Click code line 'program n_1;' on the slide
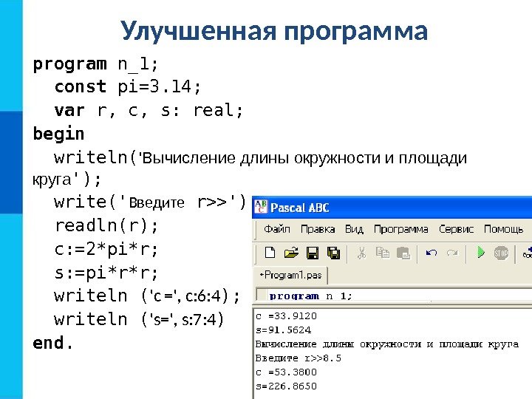Image resolution: width=532 pixels, height=399 pixels. pyautogui.click(x=95, y=64)
